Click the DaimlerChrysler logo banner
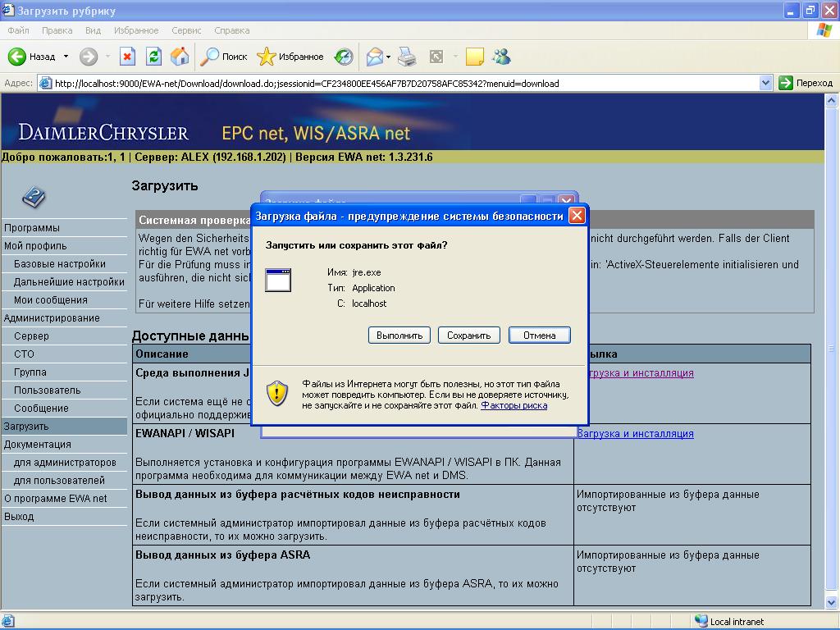The image size is (840, 630). coord(103,132)
